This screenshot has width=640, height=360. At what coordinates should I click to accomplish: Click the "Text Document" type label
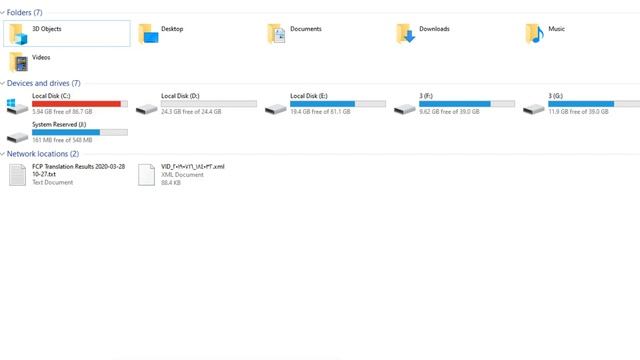[52, 182]
